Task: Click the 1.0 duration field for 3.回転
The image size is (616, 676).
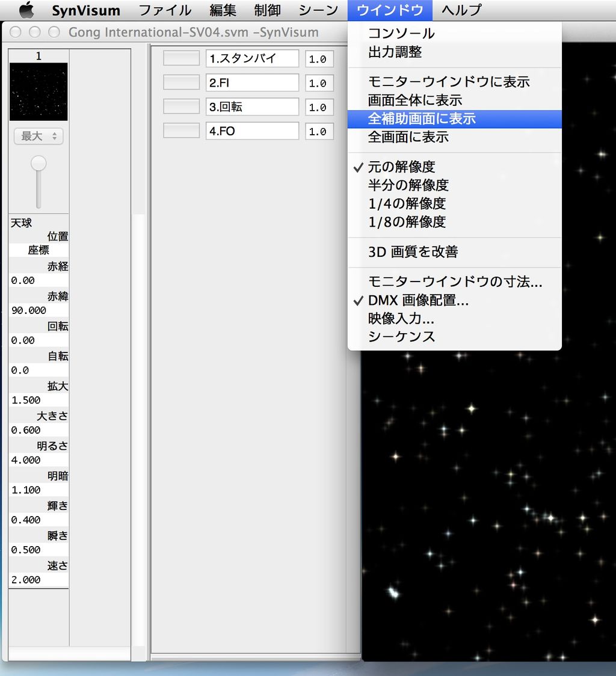Action: (x=319, y=107)
